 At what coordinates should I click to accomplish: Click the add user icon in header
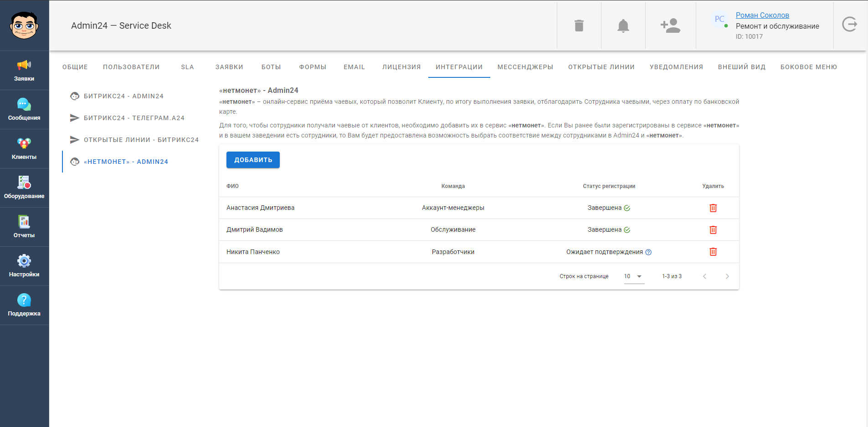click(671, 25)
